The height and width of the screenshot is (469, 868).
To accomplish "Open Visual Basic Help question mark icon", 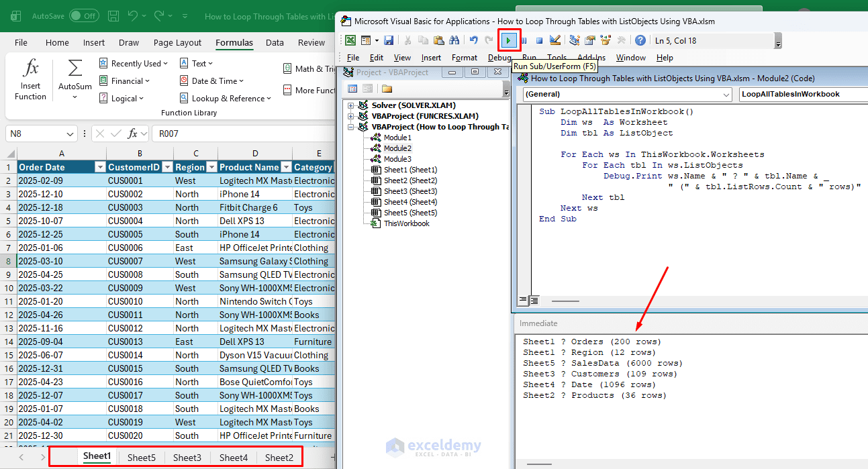I will click(x=640, y=40).
